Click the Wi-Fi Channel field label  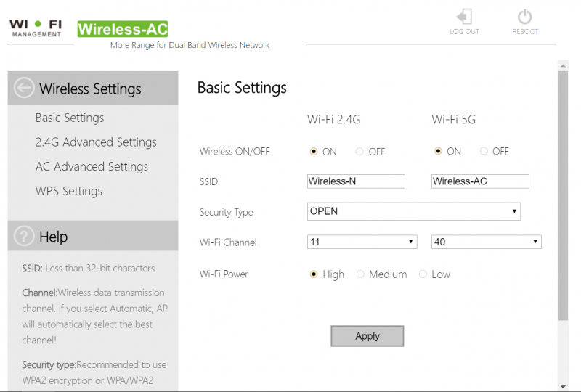click(x=228, y=242)
